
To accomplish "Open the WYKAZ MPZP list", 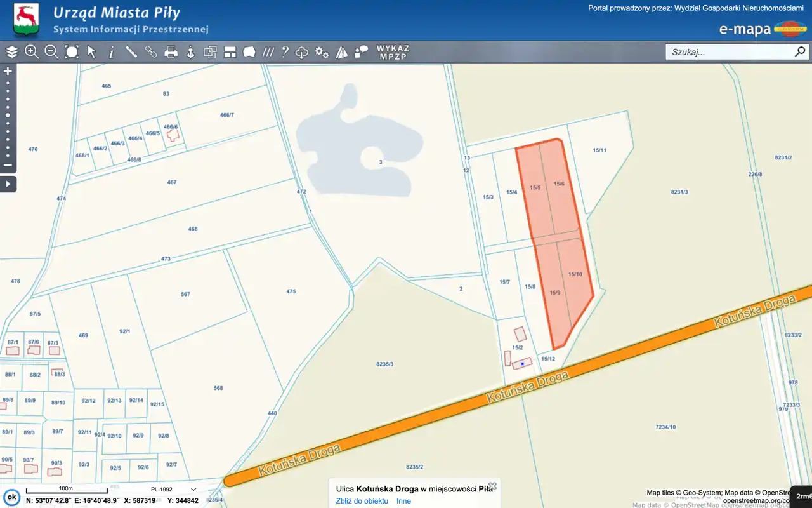I will click(x=393, y=52).
